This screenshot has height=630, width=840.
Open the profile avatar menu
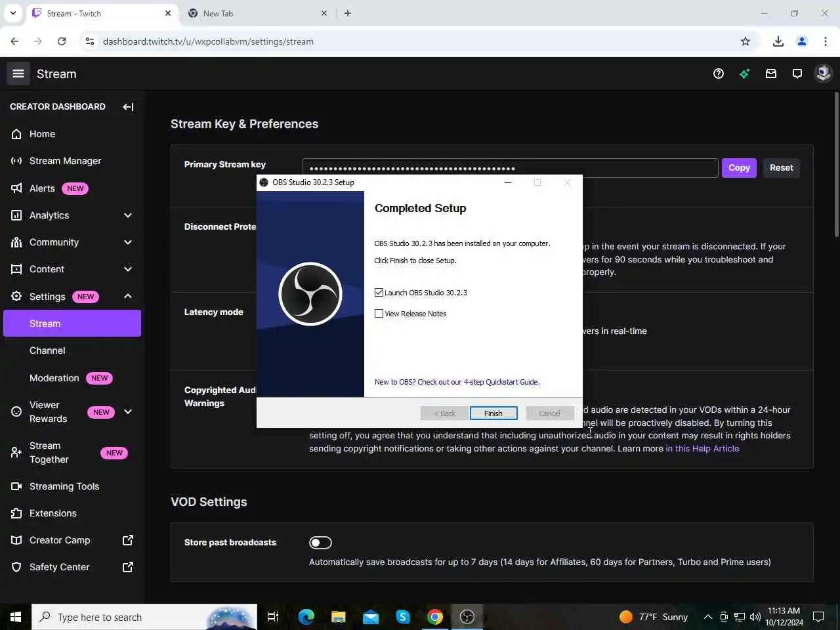[823, 73]
